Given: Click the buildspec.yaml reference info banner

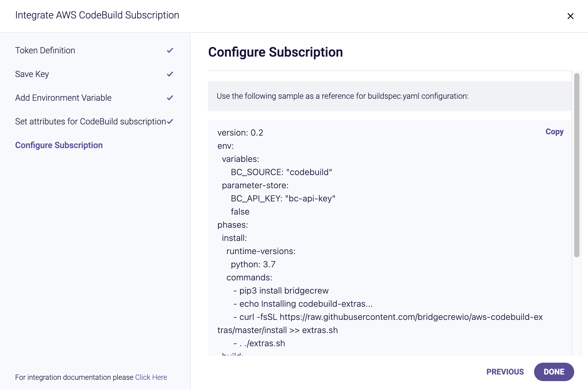Looking at the screenshot, I should click(390, 96).
